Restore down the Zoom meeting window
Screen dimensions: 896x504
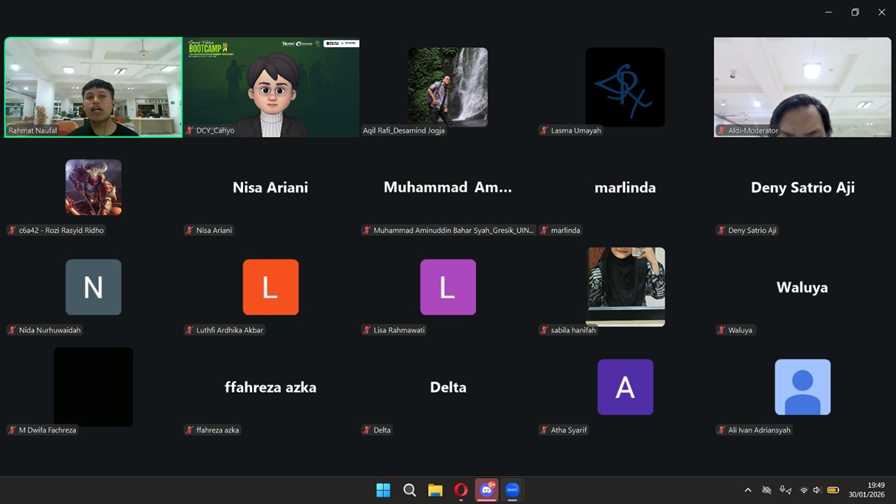pyautogui.click(x=855, y=12)
